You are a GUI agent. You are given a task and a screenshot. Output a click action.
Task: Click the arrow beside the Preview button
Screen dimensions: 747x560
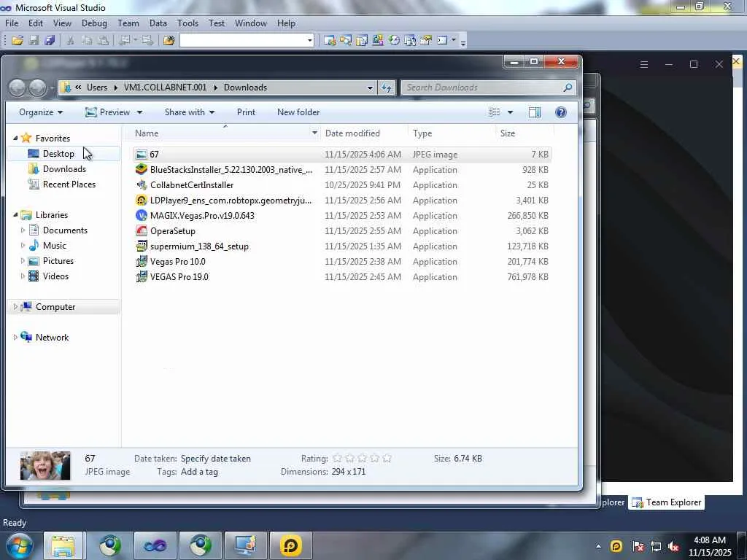[x=139, y=112]
